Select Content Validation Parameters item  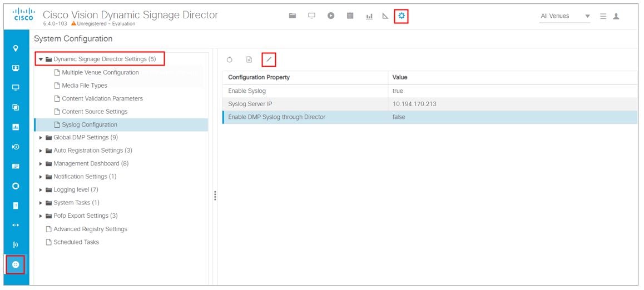click(102, 98)
